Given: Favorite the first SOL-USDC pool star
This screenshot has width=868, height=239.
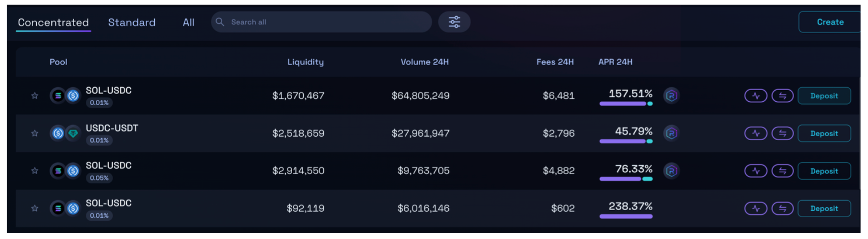Looking at the screenshot, I should [34, 96].
